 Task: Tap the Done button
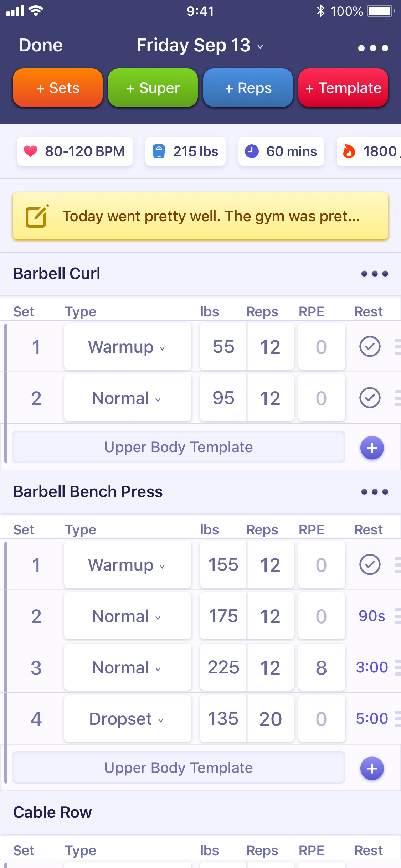click(41, 45)
